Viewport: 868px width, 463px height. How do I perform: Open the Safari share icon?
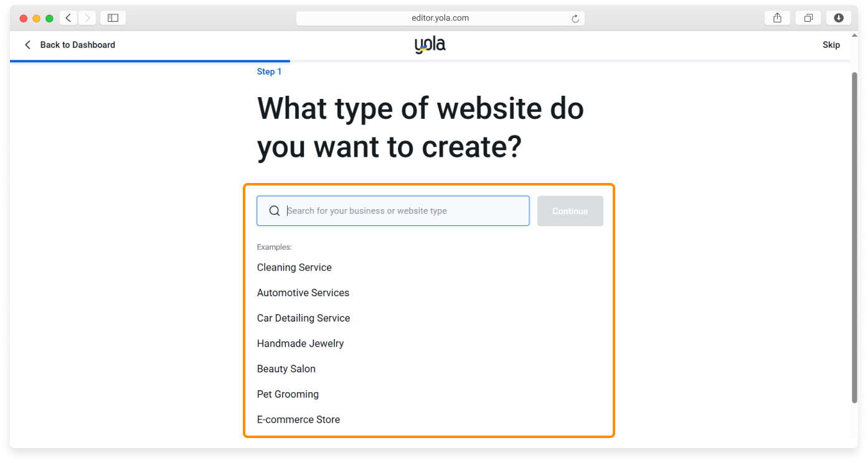[x=777, y=18]
